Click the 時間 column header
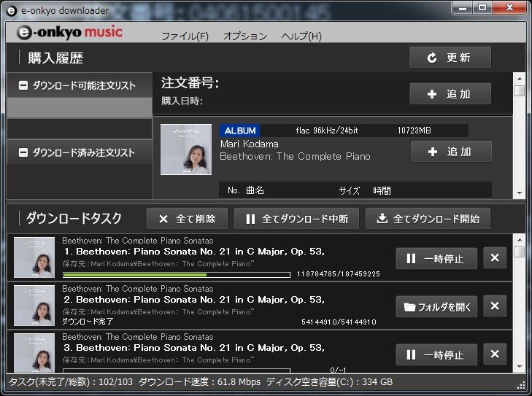Screen dimensions: 532x396 382,190
